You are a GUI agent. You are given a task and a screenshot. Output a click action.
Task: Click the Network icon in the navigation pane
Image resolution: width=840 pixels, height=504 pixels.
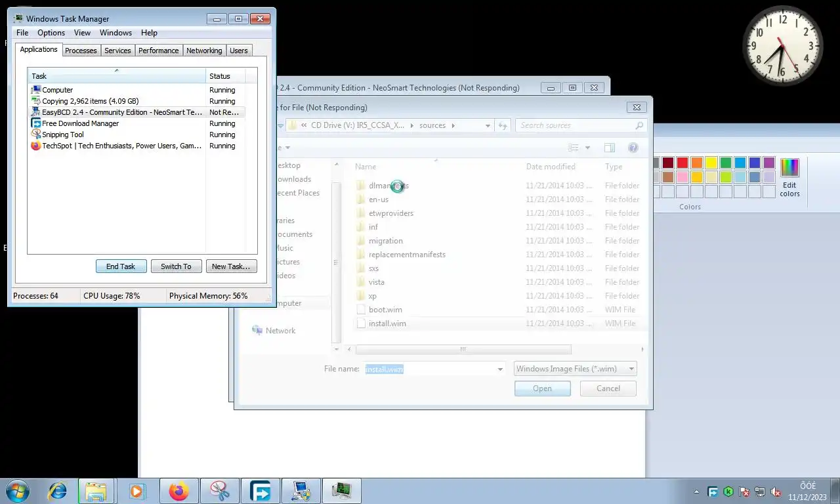[x=257, y=331]
